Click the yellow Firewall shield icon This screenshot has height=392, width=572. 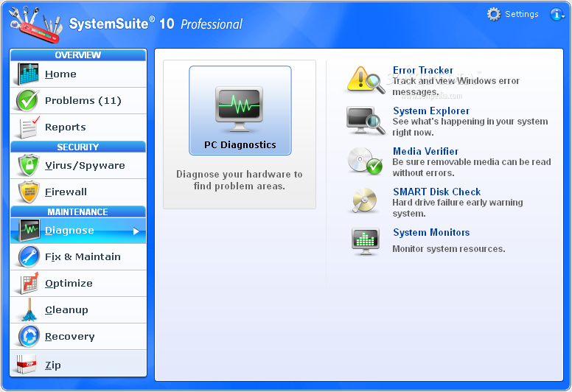pos(29,192)
